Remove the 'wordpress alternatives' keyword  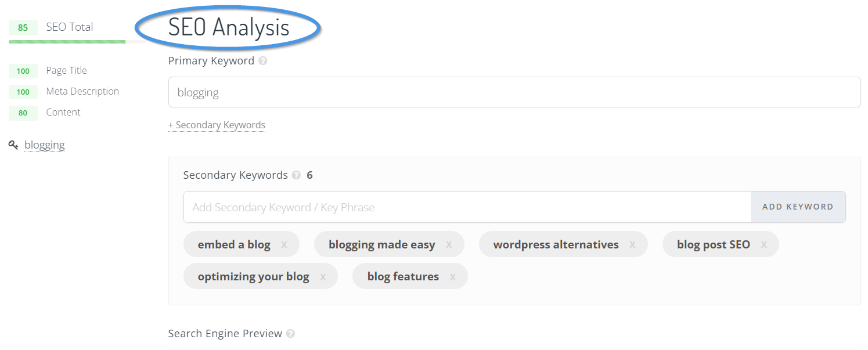pyautogui.click(x=632, y=245)
